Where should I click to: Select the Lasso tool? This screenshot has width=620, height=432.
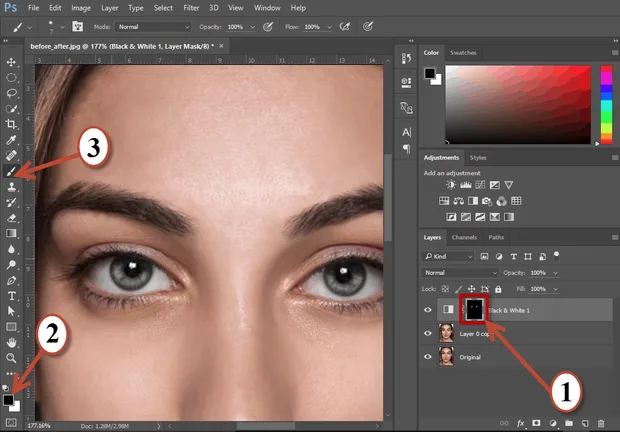[11, 93]
